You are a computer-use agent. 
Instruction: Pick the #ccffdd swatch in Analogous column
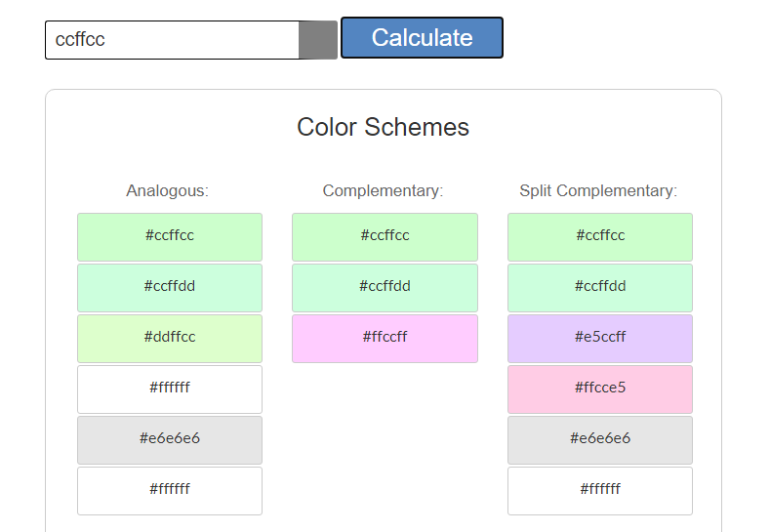pyautogui.click(x=170, y=287)
